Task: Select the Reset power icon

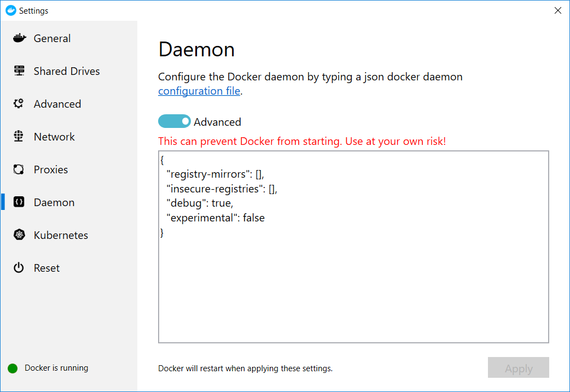Action: point(19,267)
